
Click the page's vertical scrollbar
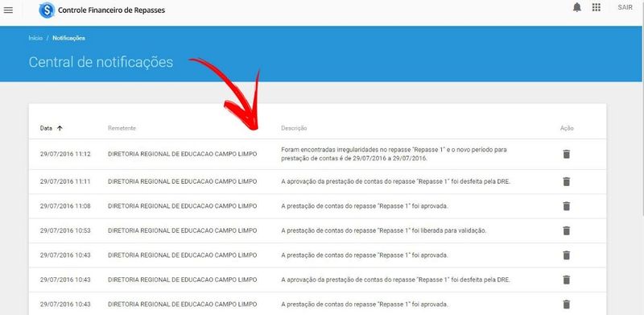point(642,107)
